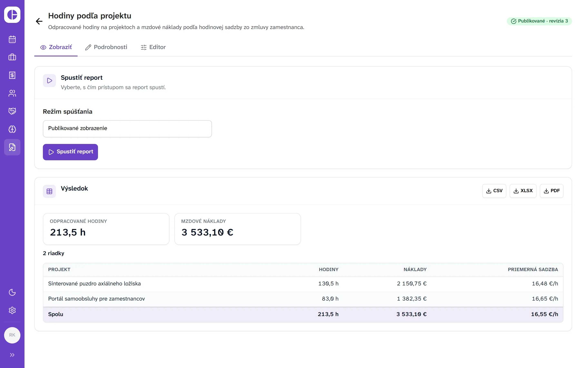Open the RK user avatar menu
This screenshot has height=368, width=588.
click(12, 335)
